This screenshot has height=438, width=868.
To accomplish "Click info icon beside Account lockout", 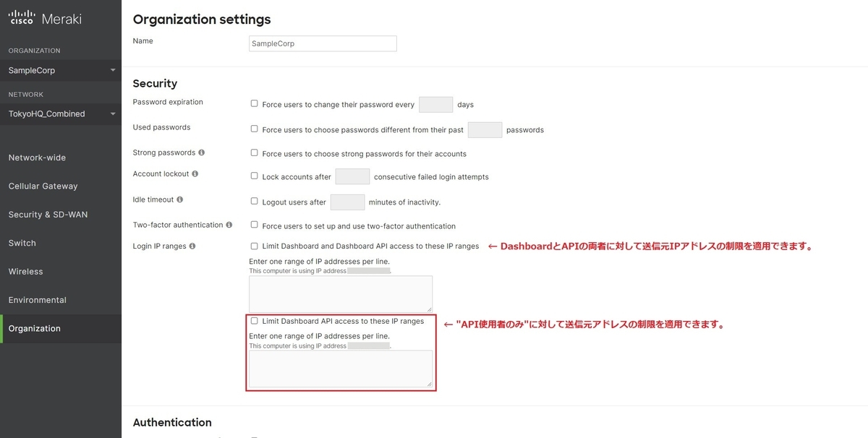I will click(195, 174).
